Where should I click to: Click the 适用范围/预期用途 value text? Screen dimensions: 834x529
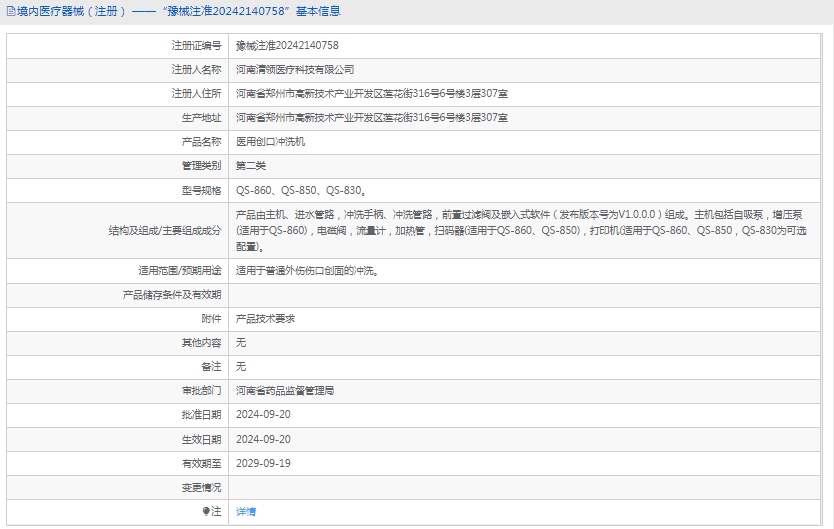coord(306,270)
